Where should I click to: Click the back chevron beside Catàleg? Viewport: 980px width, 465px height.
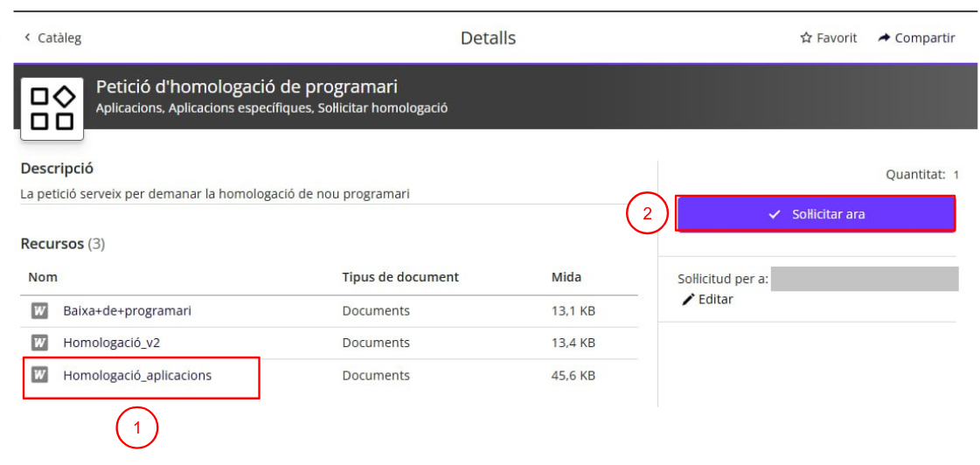[x=27, y=38]
